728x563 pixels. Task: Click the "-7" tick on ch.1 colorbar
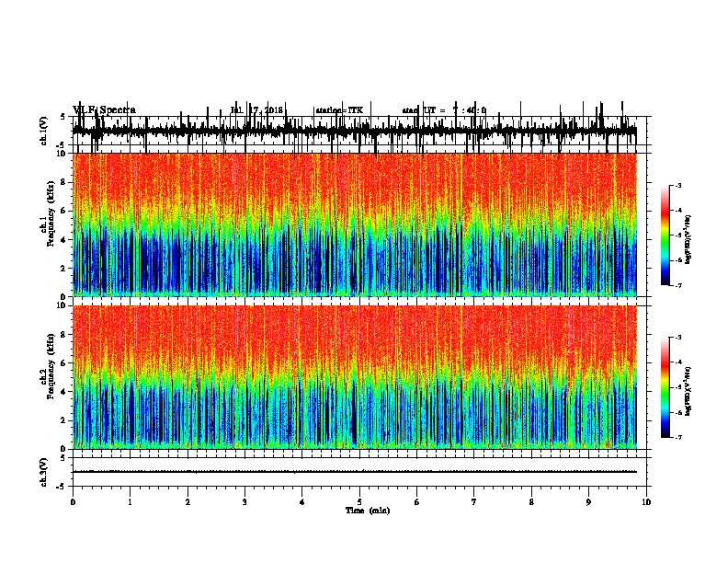coord(677,285)
